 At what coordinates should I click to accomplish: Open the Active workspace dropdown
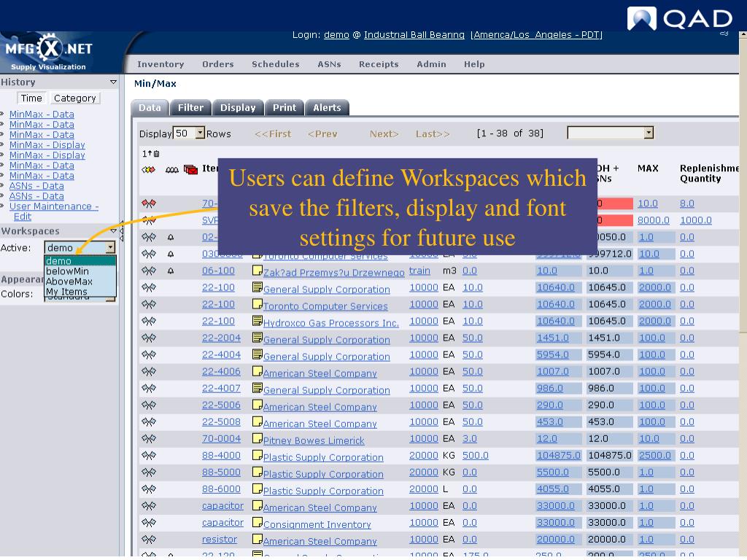pyautogui.click(x=80, y=248)
